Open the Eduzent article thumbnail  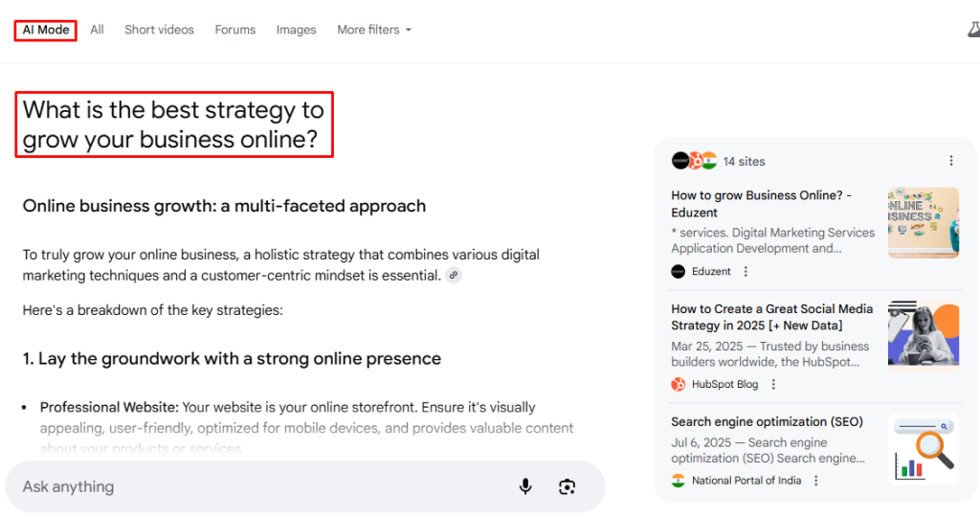point(924,222)
